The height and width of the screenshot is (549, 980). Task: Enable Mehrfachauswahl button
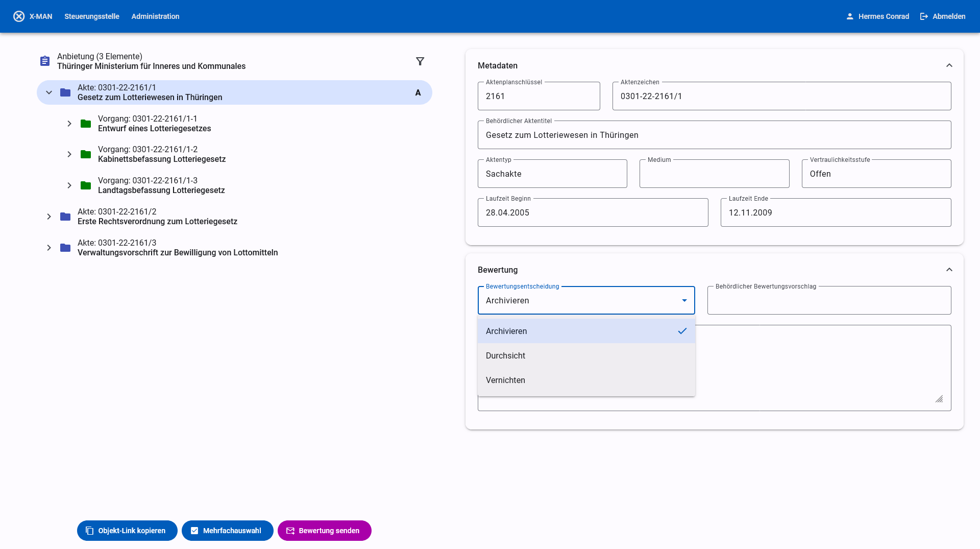pos(228,531)
